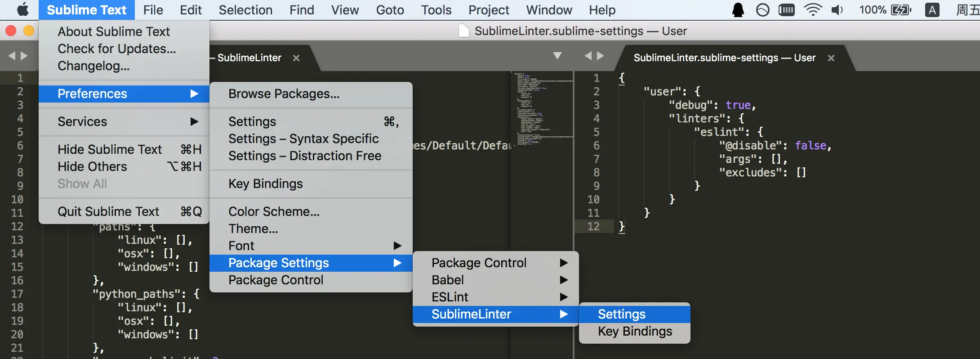Click the Apple logo menu

(22, 9)
